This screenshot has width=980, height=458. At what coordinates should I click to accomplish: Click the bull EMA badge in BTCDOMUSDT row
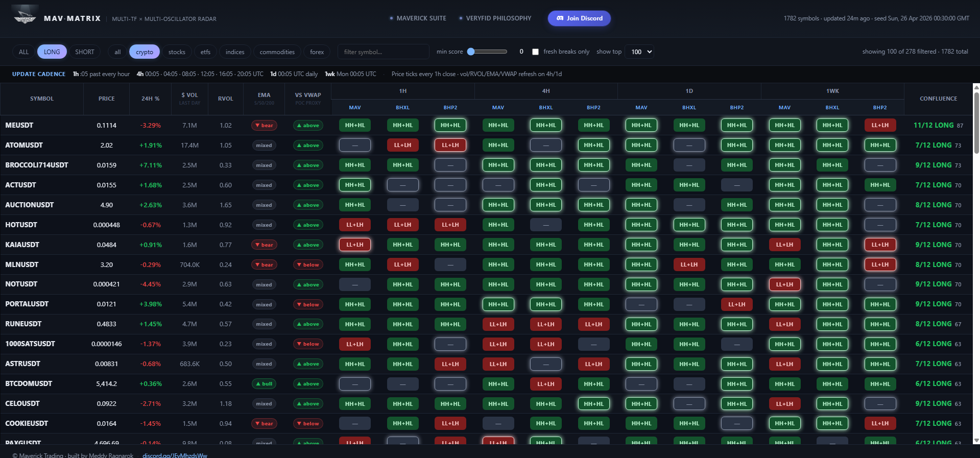click(x=264, y=383)
